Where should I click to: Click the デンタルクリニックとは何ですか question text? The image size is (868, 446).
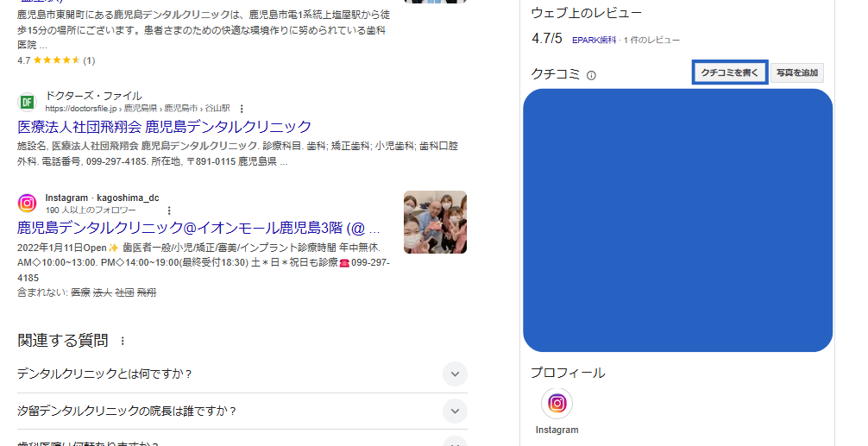click(104, 374)
